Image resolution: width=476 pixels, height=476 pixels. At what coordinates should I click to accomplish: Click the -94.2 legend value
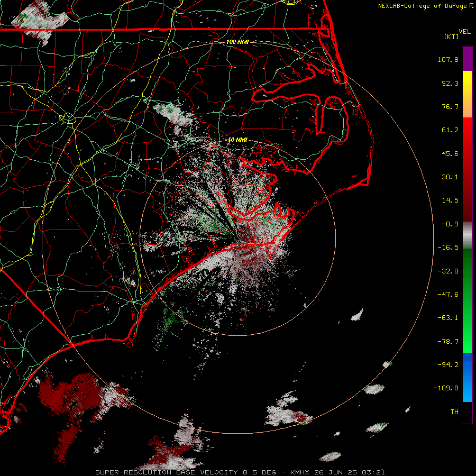(448, 364)
